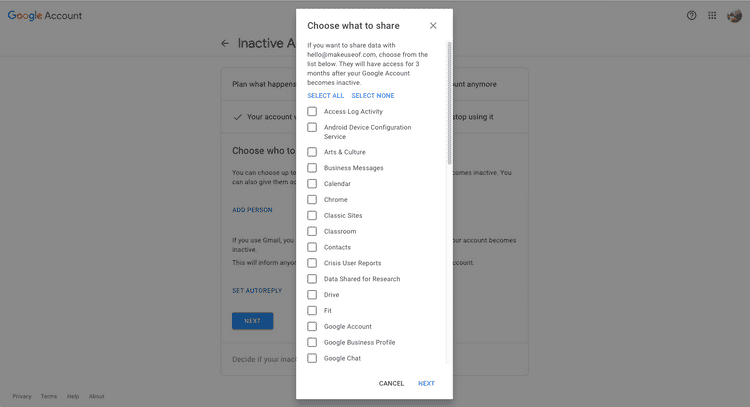Enable sharing for Calendar
Viewport: 750px width, 407px height.
click(x=312, y=184)
